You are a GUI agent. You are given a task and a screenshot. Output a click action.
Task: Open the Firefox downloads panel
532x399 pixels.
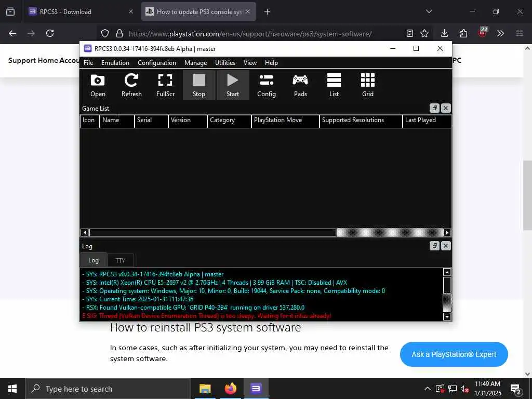pyautogui.click(x=445, y=33)
